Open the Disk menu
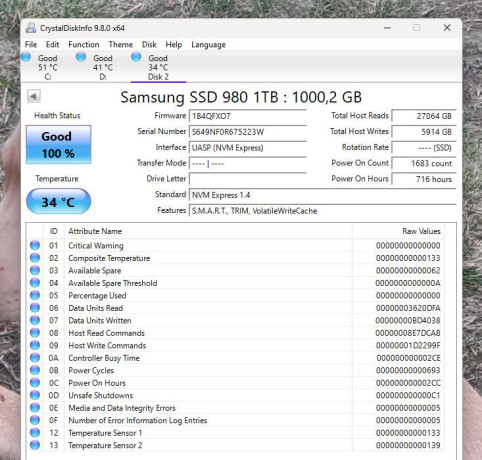 (149, 44)
